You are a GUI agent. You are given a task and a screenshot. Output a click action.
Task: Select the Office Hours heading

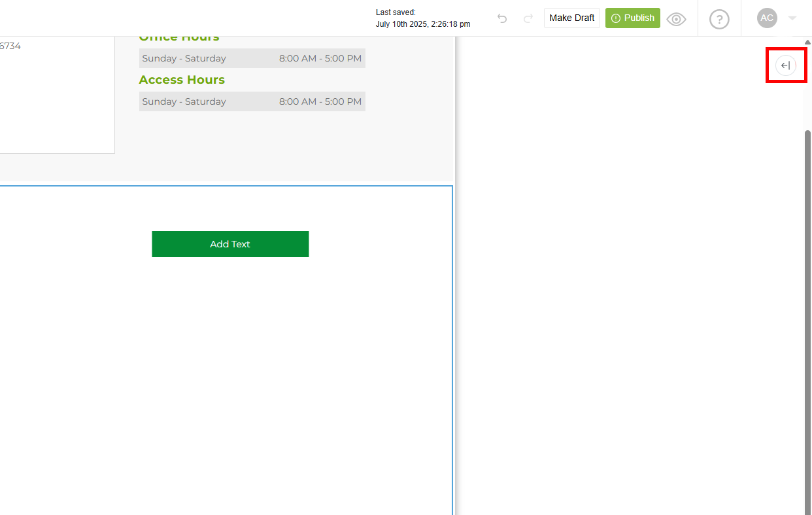179,39
